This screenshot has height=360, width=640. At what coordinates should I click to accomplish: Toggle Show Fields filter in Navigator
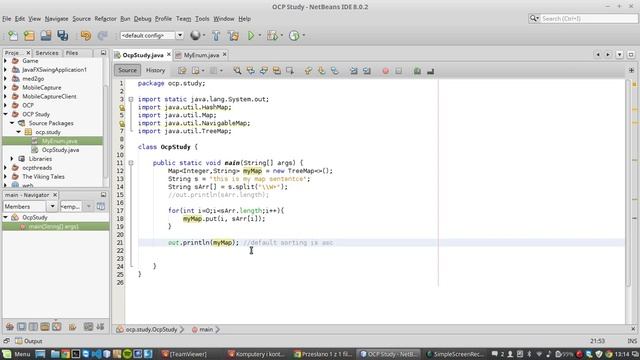[x=22, y=327]
